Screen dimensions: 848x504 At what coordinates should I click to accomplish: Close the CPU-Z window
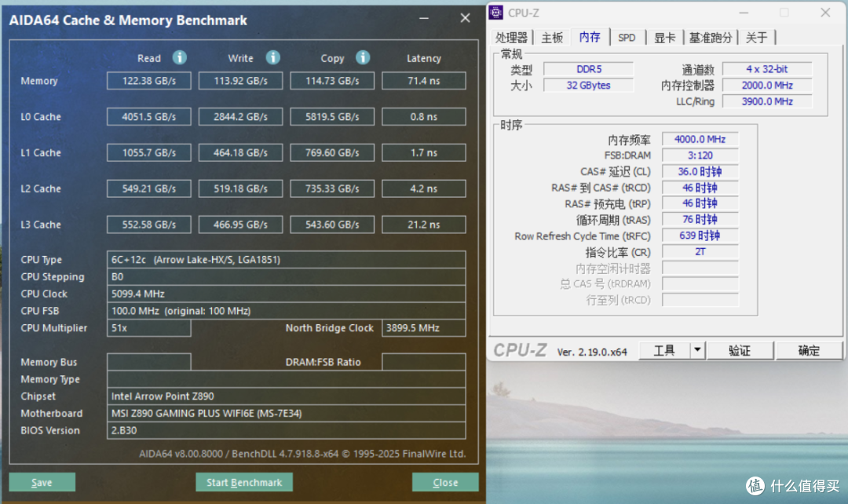click(825, 13)
